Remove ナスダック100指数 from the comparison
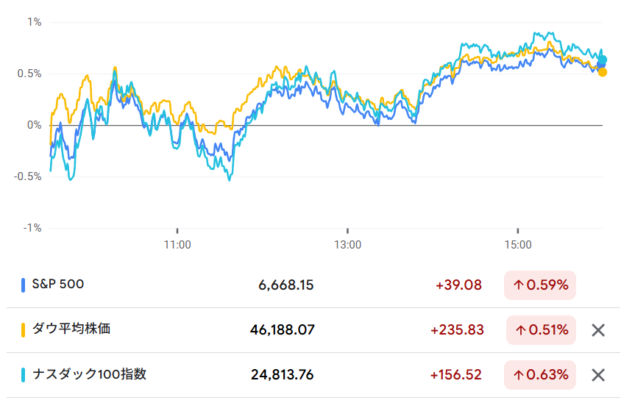The height and width of the screenshot is (400, 621). click(597, 375)
